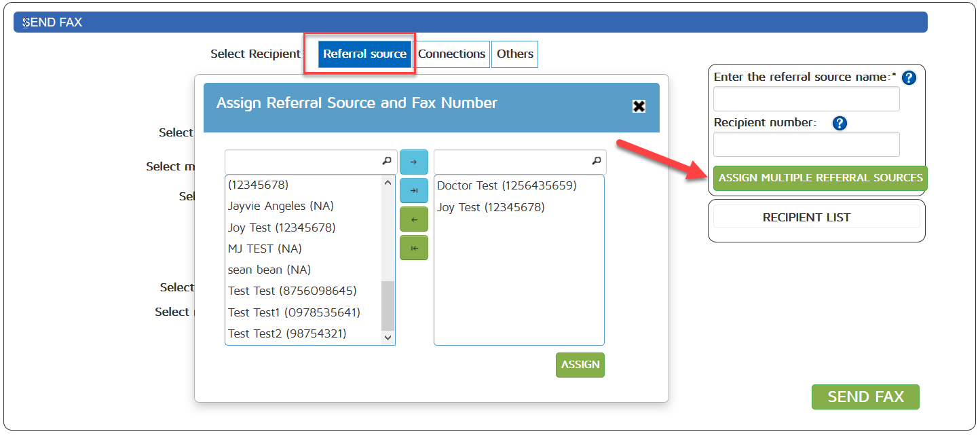Click the green move selected left arrow
This screenshot has height=436, width=980.
point(413,219)
